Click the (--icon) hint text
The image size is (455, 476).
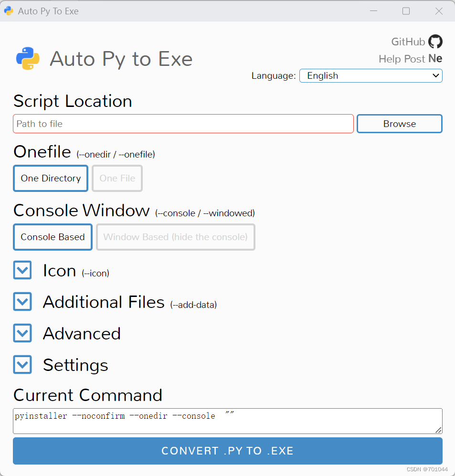click(95, 273)
